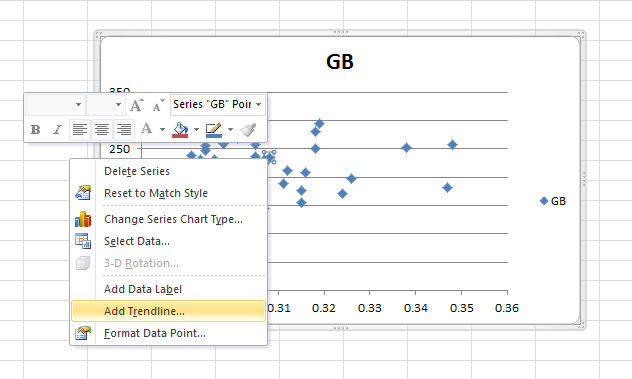Choose Format Data Point...
This screenshot has height=379, width=632.
[168, 333]
